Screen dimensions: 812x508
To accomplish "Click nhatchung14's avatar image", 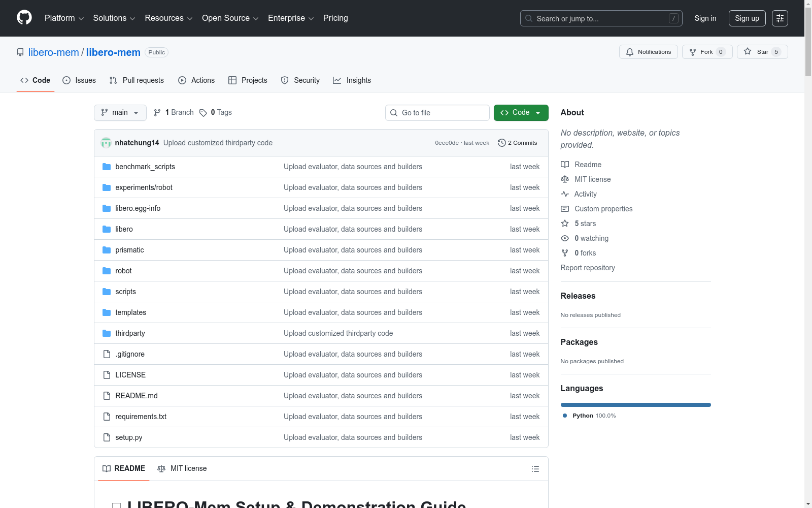I will [106, 143].
